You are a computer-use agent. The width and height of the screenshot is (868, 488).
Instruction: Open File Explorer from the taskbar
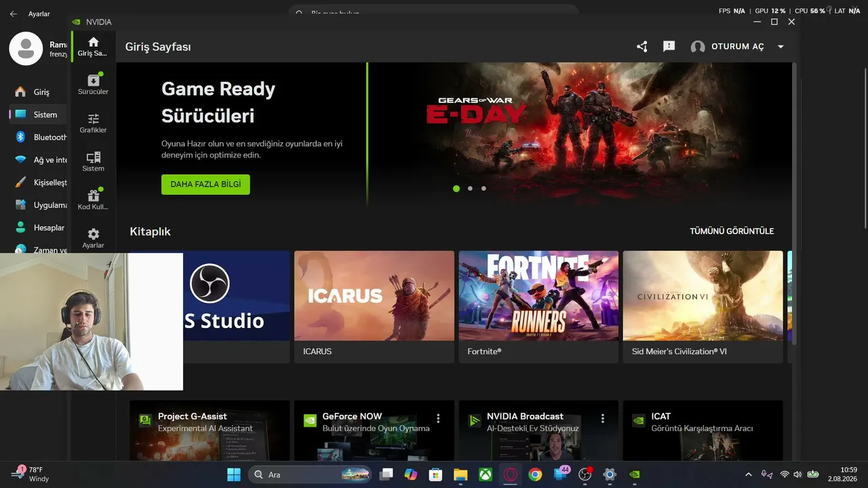coord(460,474)
